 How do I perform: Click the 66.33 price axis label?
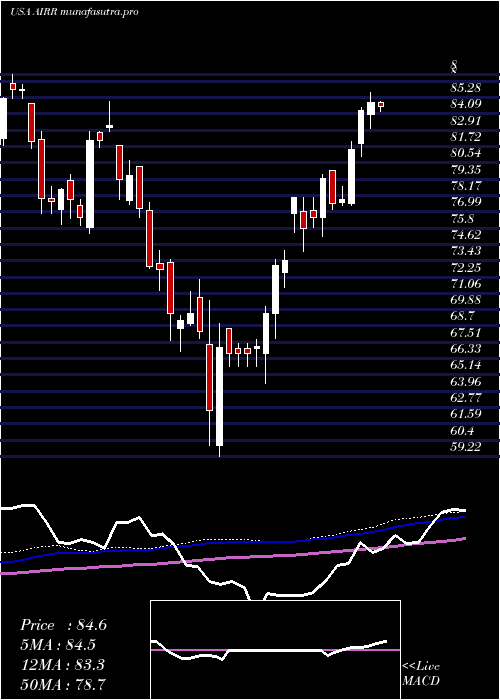click(x=466, y=349)
